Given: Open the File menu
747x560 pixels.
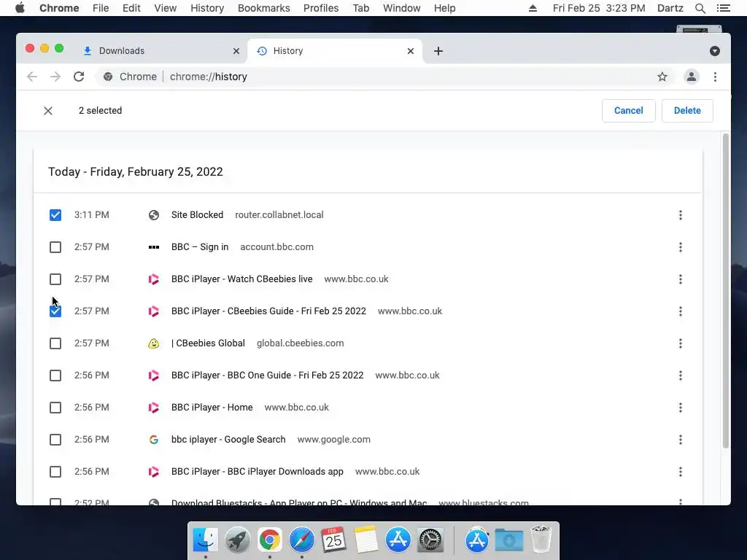Looking at the screenshot, I should pyautogui.click(x=101, y=8).
